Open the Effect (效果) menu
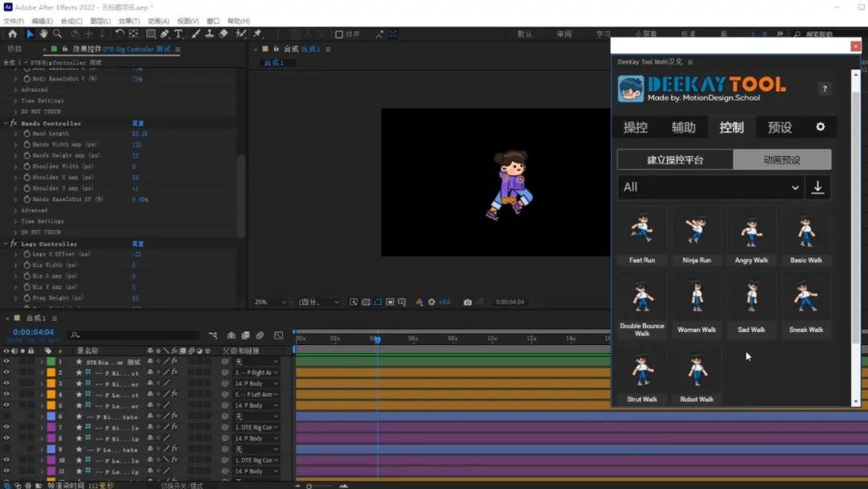This screenshot has width=868, height=489. coord(129,21)
